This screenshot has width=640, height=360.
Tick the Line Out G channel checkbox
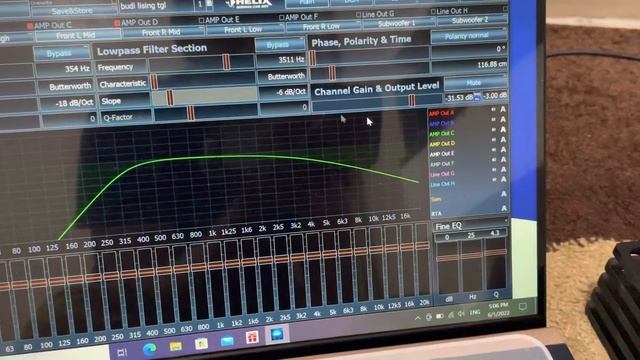point(358,15)
